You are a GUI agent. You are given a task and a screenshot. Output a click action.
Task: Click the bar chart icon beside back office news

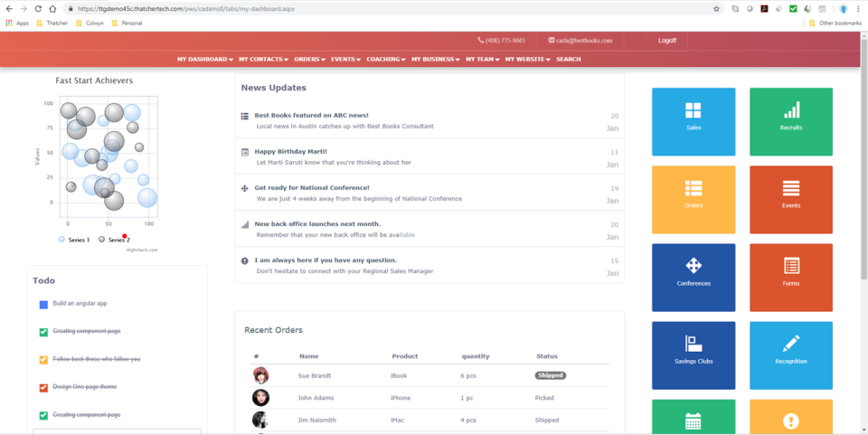[245, 224]
